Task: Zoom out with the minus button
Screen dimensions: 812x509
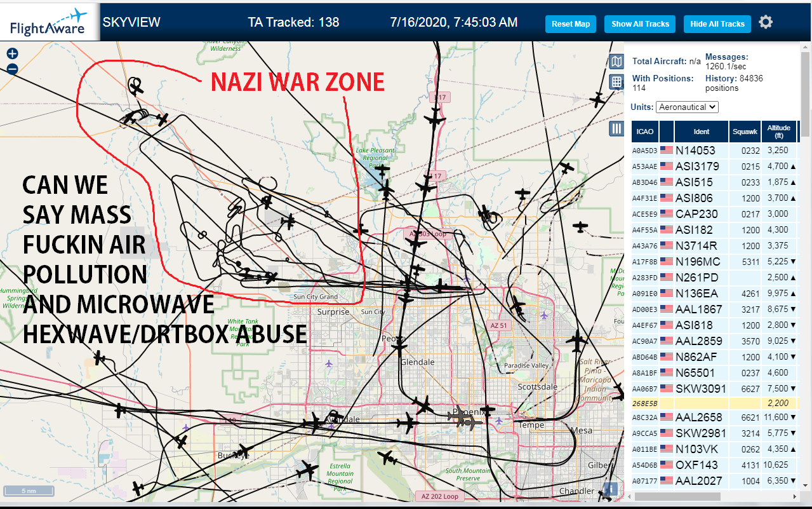Action: (x=12, y=70)
